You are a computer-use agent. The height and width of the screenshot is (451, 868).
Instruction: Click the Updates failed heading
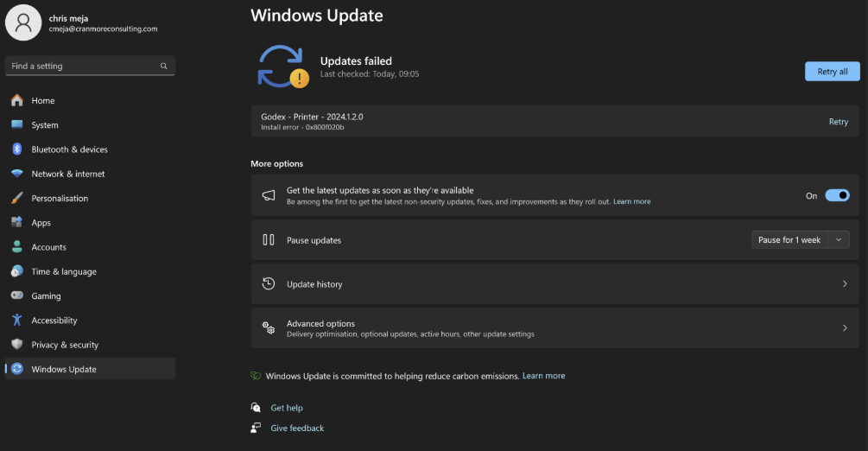tap(356, 61)
